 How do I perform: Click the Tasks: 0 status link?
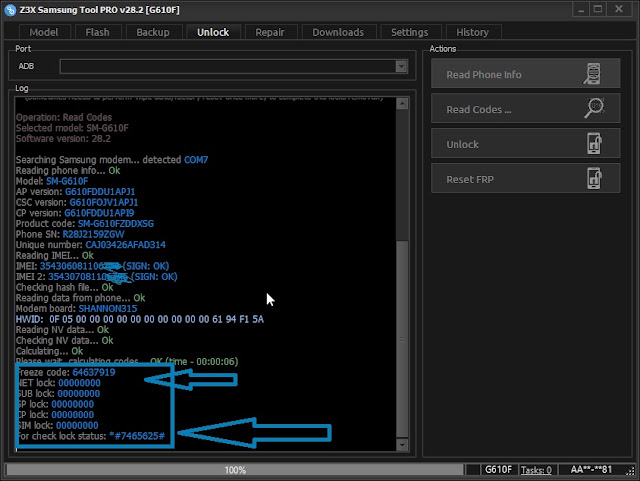[x=536, y=470]
